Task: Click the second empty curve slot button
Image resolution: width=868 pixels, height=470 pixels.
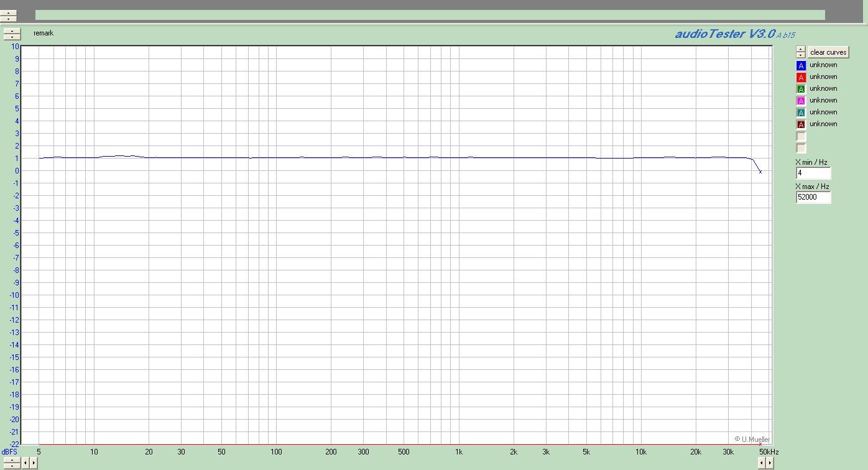Action: [801, 148]
